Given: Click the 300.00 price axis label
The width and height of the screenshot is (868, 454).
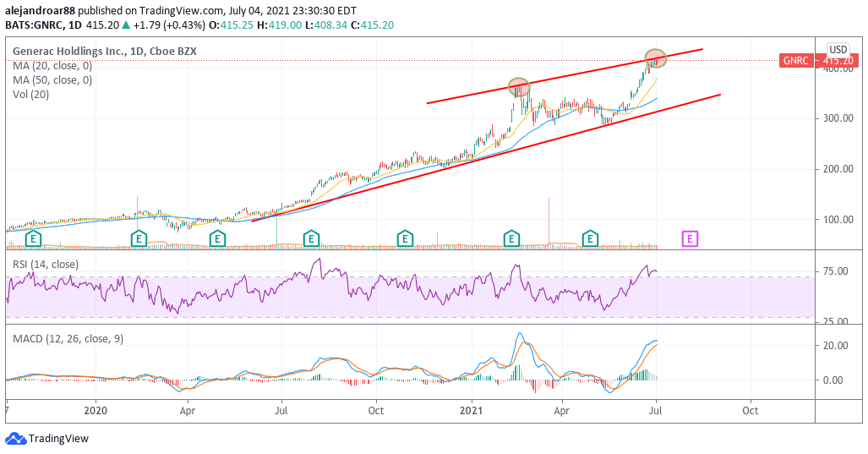Looking at the screenshot, I should (x=838, y=118).
